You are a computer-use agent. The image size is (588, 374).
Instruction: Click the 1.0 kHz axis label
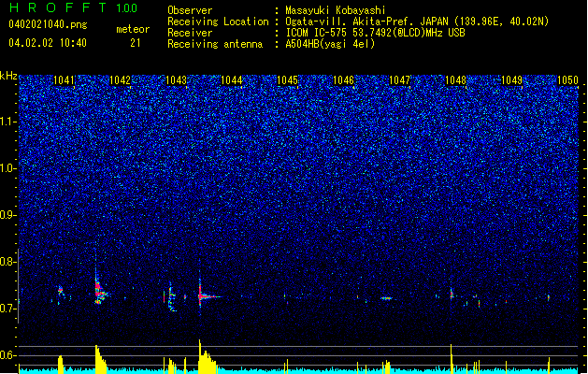(7, 168)
